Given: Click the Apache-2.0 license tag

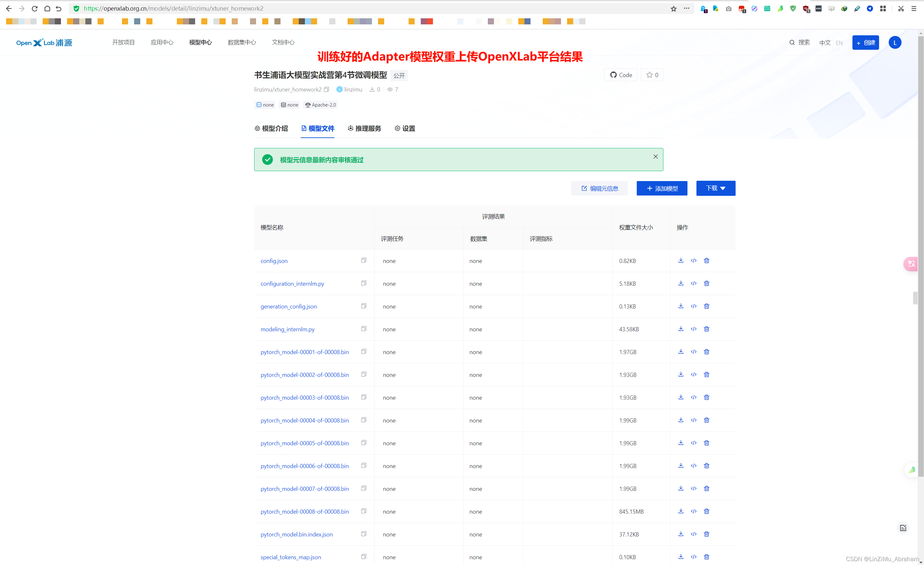Looking at the screenshot, I should click(321, 105).
